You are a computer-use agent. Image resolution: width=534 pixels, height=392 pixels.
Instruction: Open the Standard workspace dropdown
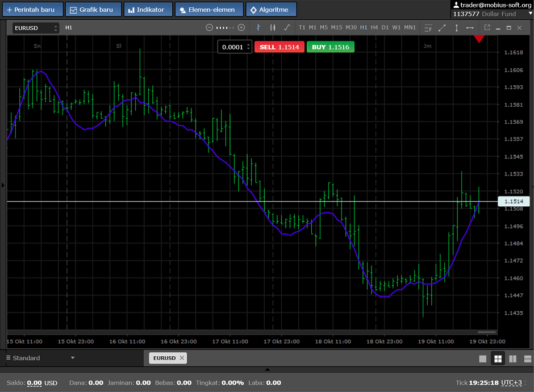pos(40,358)
